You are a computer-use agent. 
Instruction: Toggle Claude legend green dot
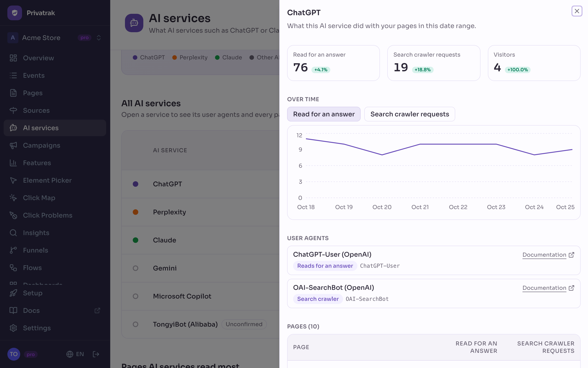click(x=217, y=57)
